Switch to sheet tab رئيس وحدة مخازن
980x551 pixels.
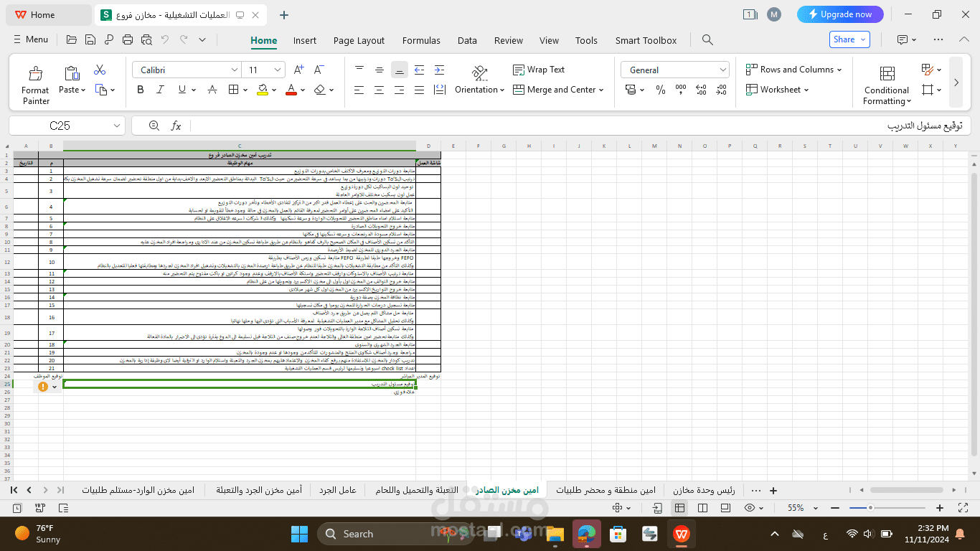pyautogui.click(x=703, y=490)
